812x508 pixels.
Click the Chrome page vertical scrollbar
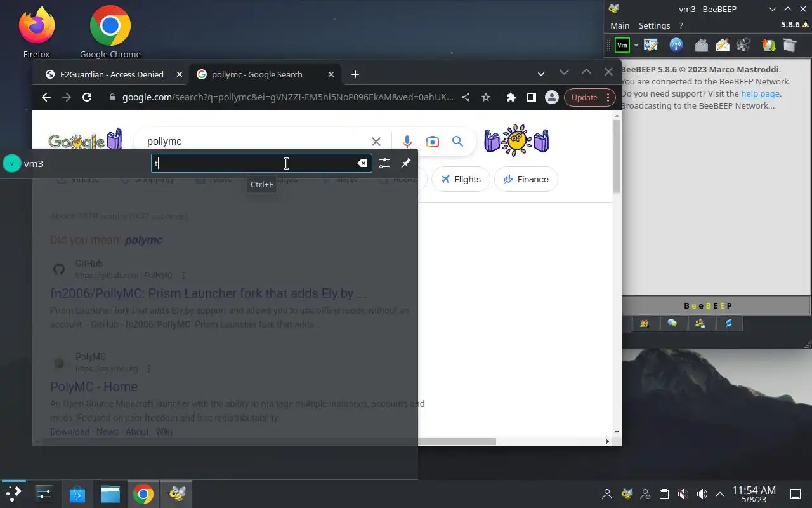tap(617, 156)
